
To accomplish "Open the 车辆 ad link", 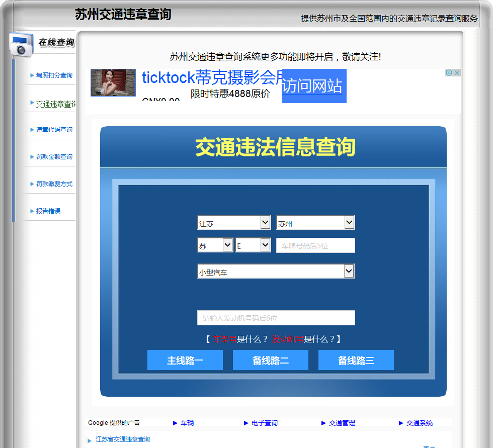I will [187, 423].
